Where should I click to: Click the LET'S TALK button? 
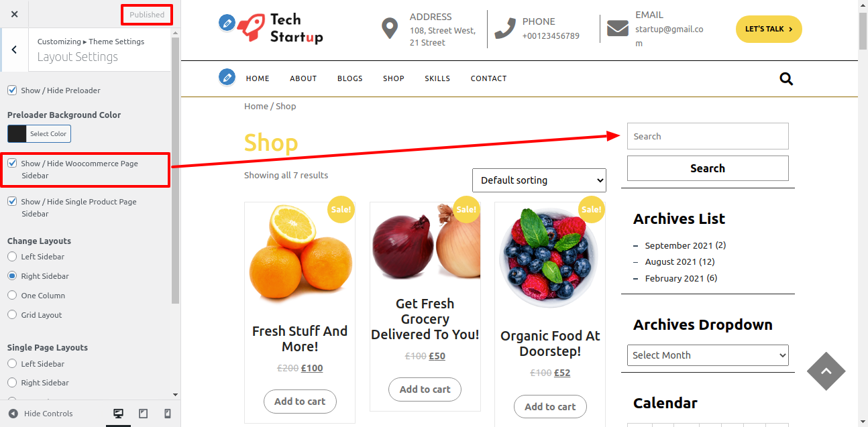(769, 29)
